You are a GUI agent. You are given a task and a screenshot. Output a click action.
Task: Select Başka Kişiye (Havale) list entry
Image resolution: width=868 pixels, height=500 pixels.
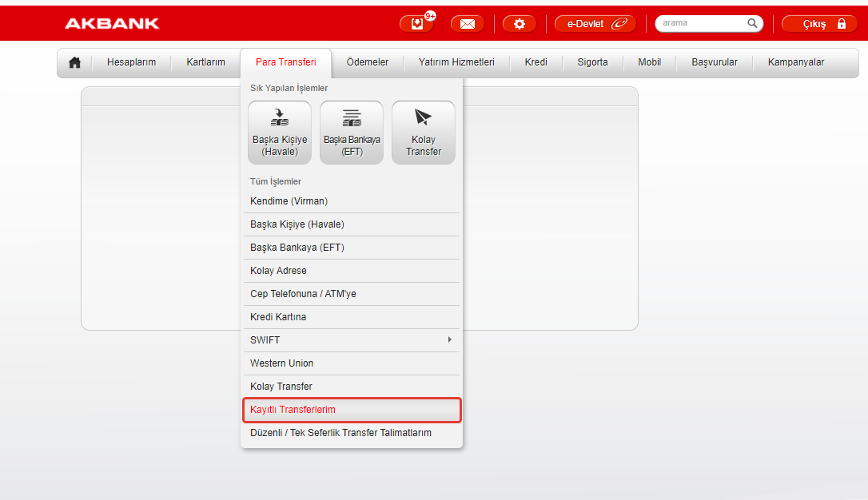tap(352, 224)
